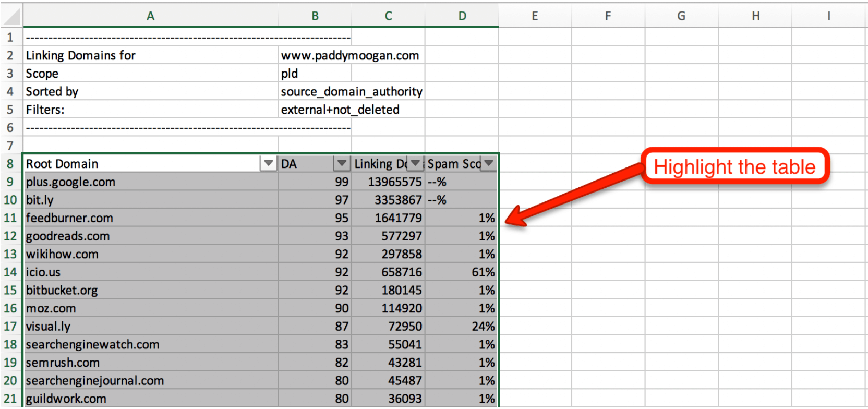Image resolution: width=868 pixels, height=409 pixels.
Task: Click the bitbucket.org cell
Action: point(151,290)
